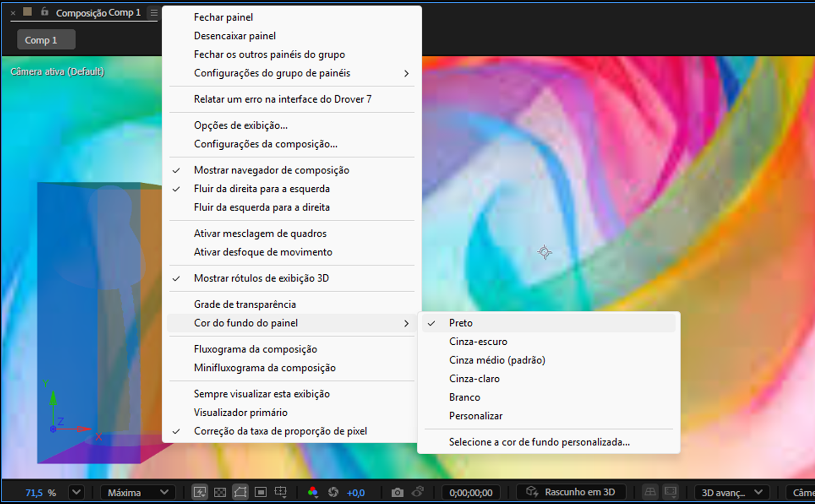Image resolution: width=815 pixels, height=504 pixels.
Task: Take a snapshot with the camera icon
Action: 397,492
